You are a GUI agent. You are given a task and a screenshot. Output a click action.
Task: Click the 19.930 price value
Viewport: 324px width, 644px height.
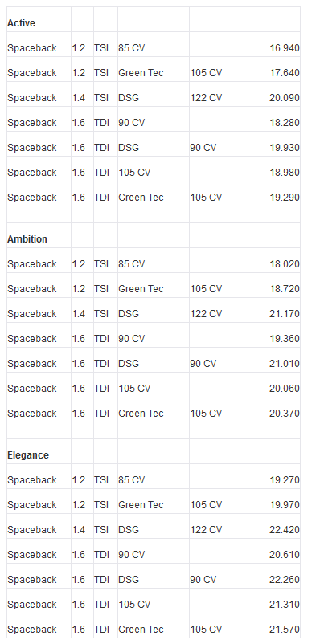pyautogui.click(x=285, y=148)
